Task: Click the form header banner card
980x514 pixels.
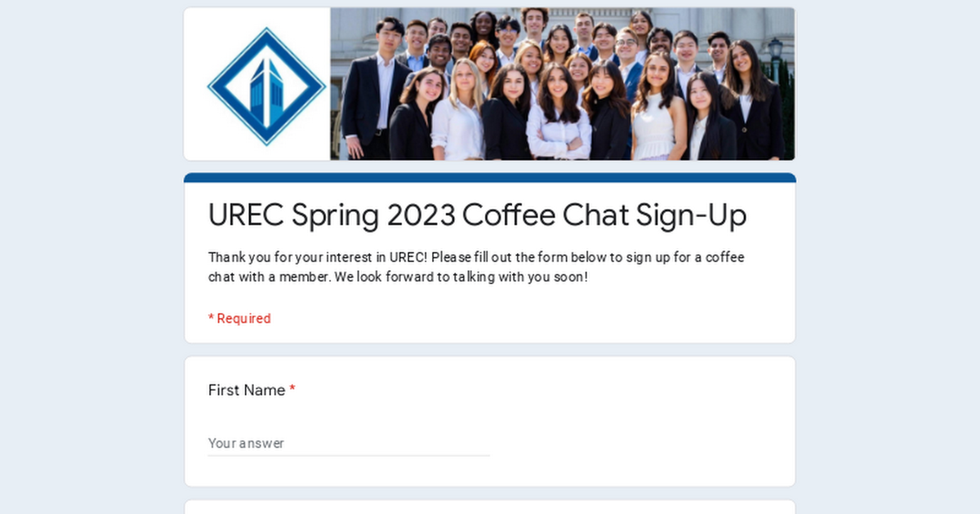Action: [x=488, y=83]
